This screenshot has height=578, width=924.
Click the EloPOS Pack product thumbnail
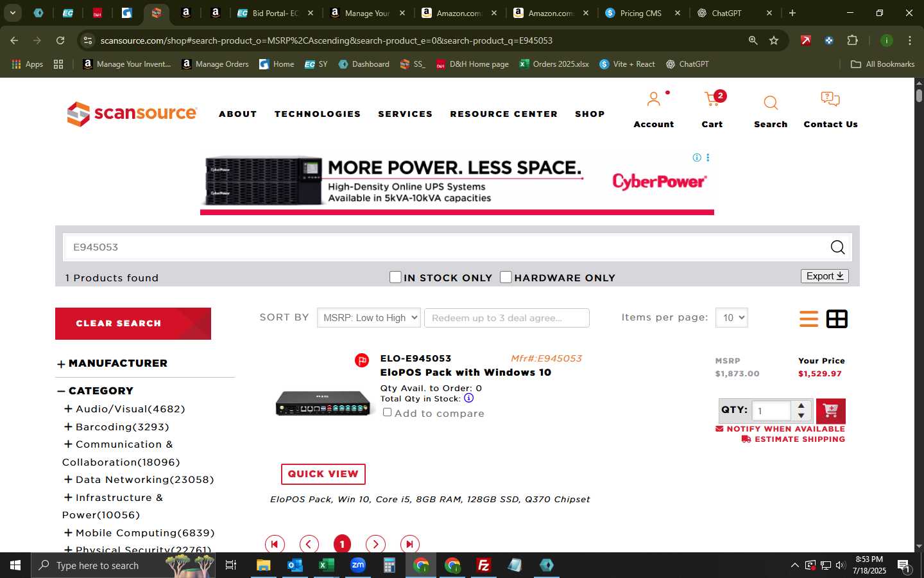point(322,405)
